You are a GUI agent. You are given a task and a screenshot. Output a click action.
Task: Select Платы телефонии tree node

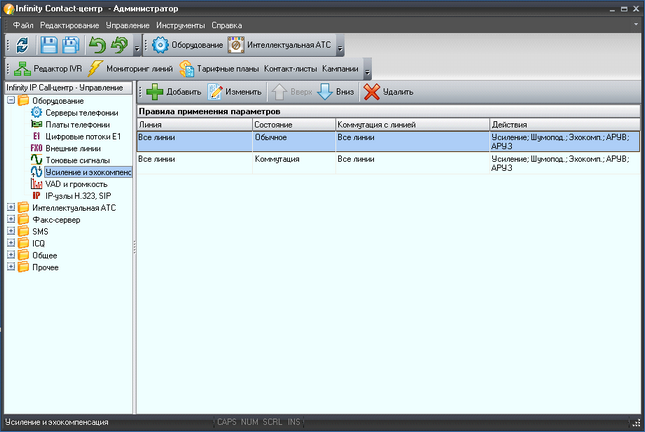(x=78, y=125)
